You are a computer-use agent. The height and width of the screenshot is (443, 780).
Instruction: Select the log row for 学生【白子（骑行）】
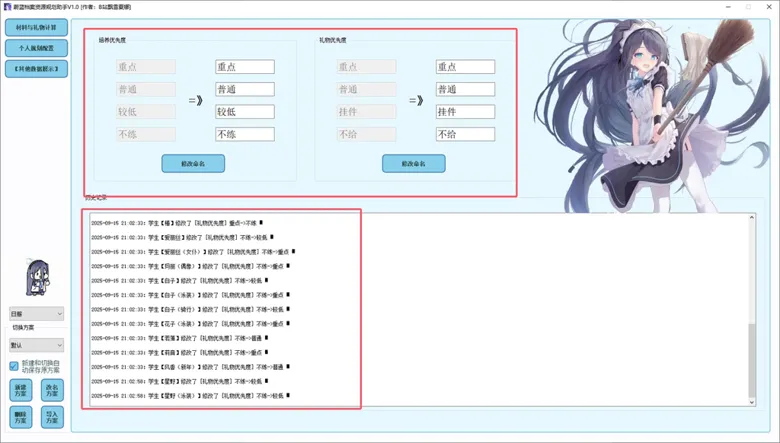[191, 310]
